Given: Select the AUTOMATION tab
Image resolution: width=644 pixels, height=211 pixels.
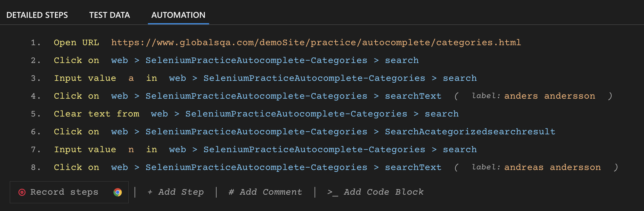Looking at the screenshot, I should [178, 15].
